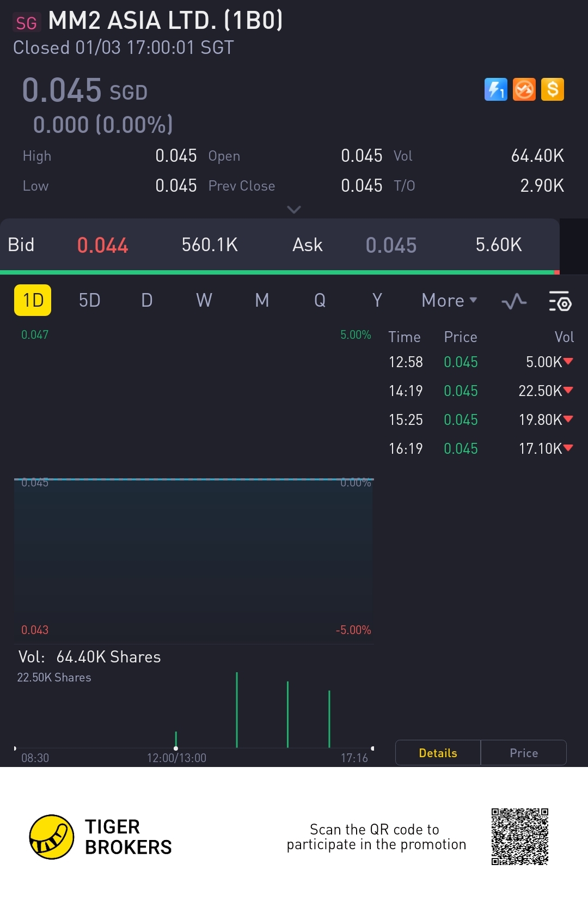
Task: Open the chart indicator wave icon
Action: [x=514, y=301]
